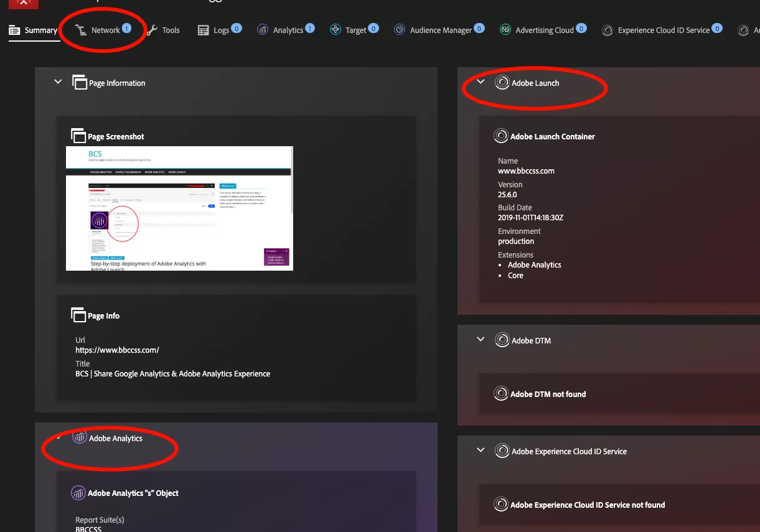Click the Page Information header icon
The image size is (760, 532).
tap(79, 82)
